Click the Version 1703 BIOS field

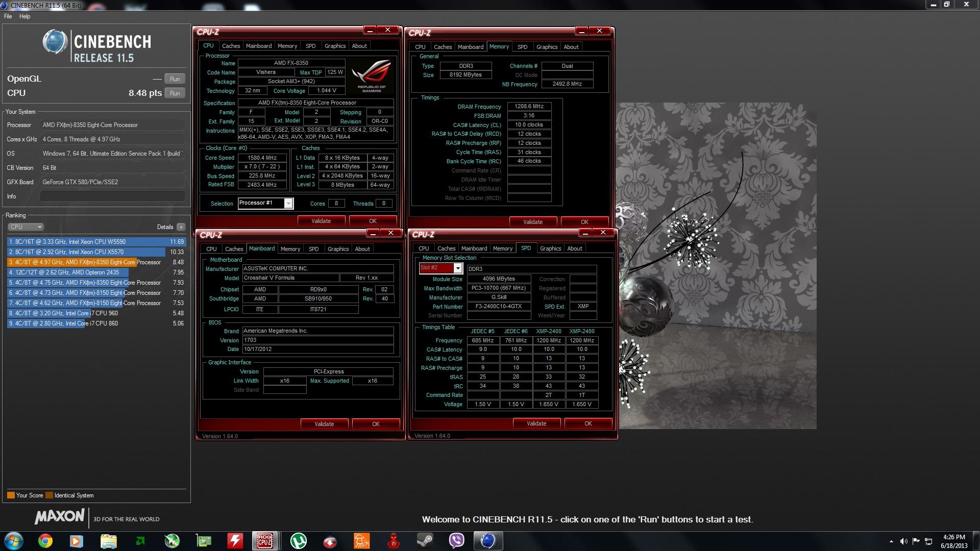point(318,340)
